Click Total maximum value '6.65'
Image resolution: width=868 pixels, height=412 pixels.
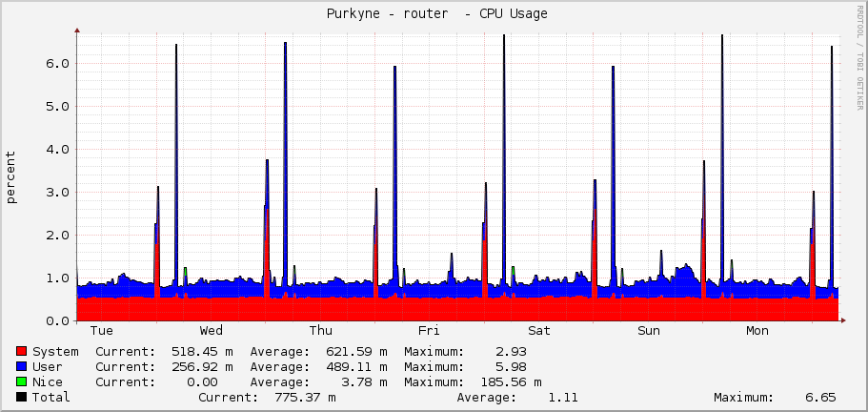pyautogui.click(x=819, y=397)
